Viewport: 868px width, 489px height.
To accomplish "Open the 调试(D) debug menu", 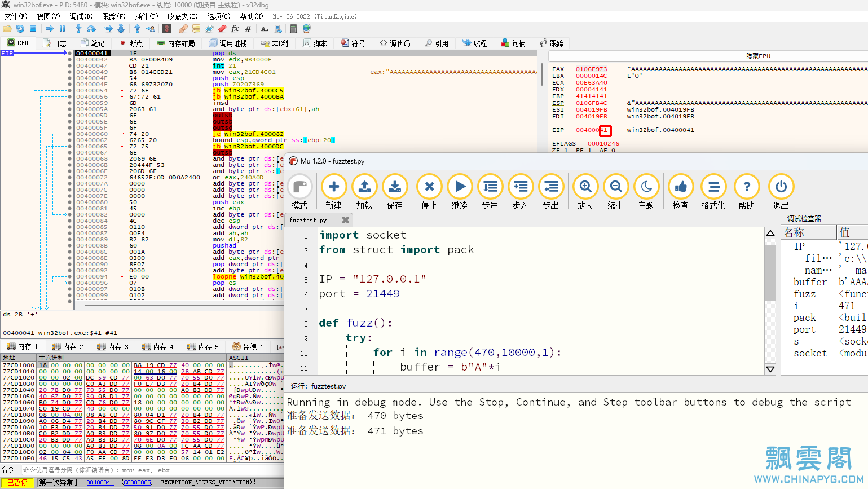I will coord(81,16).
